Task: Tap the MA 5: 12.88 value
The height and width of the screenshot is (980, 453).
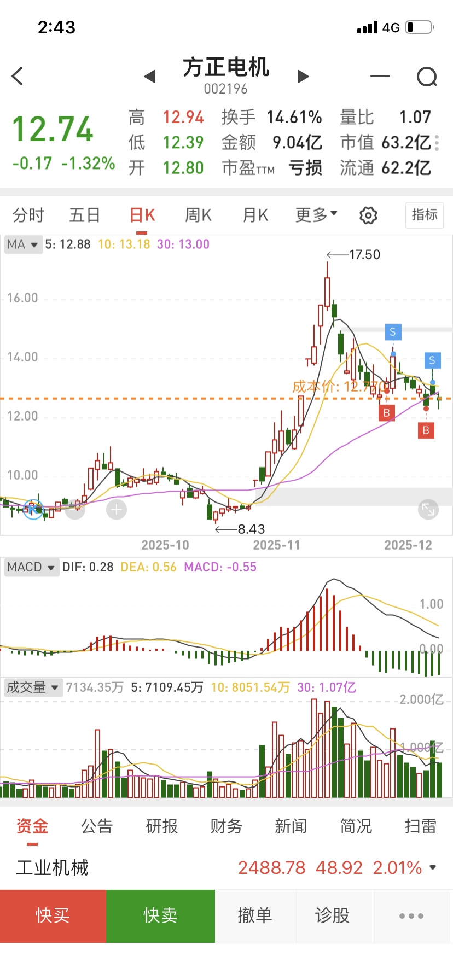Action: [68, 244]
